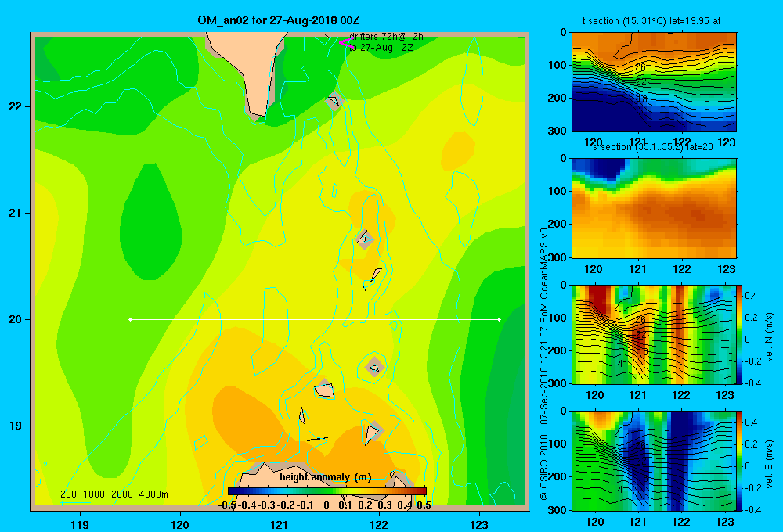The width and height of the screenshot is (783, 532).
Task: Click the "-0.4" tick on vel. E scale
Action: pyautogui.click(x=753, y=509)
